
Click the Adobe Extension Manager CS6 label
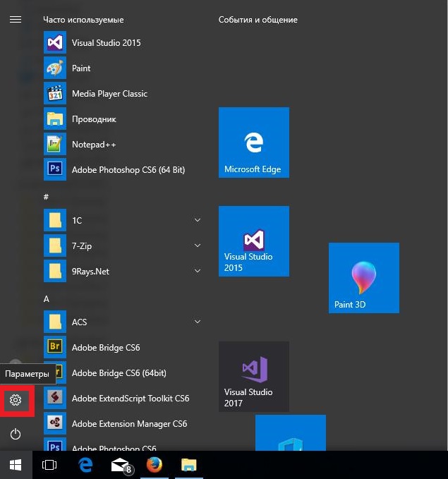pyautogui.click(x=130, y=424)
